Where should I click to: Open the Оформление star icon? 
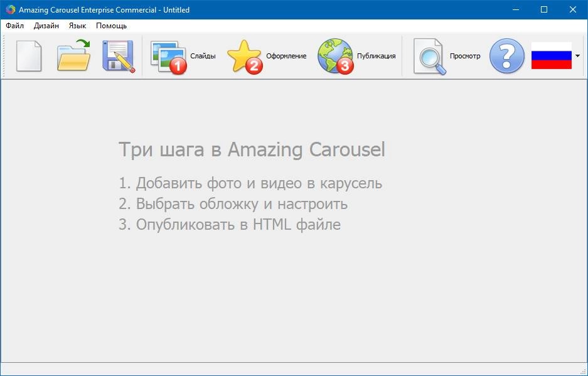(245, 56)
